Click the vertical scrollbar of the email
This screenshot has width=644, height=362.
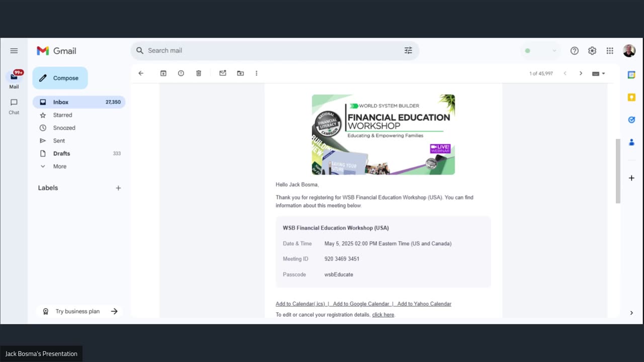click(x=618, y=171)
